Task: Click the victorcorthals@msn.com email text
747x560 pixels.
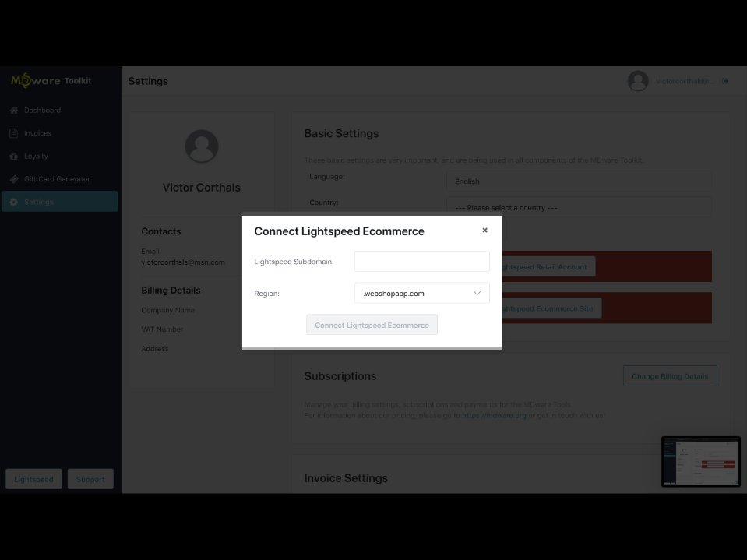Action: [x=183, y=262]
